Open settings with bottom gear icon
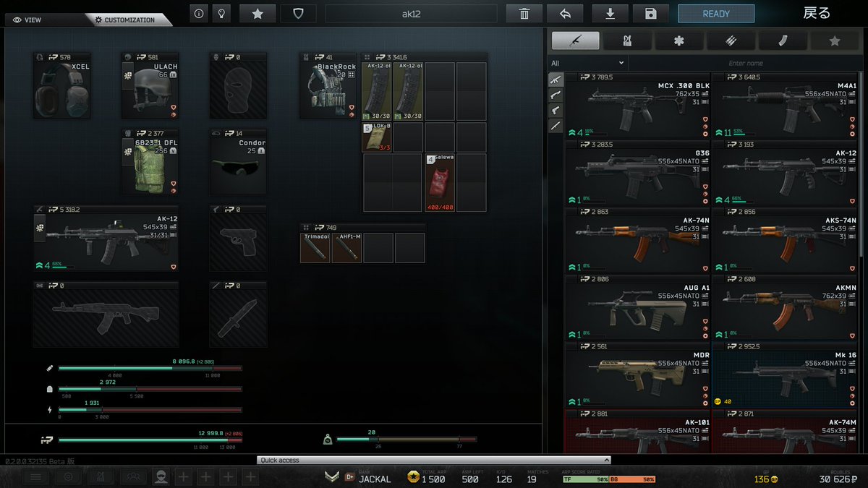This screenshot has height=488, width=868. [x=69, y=477]
